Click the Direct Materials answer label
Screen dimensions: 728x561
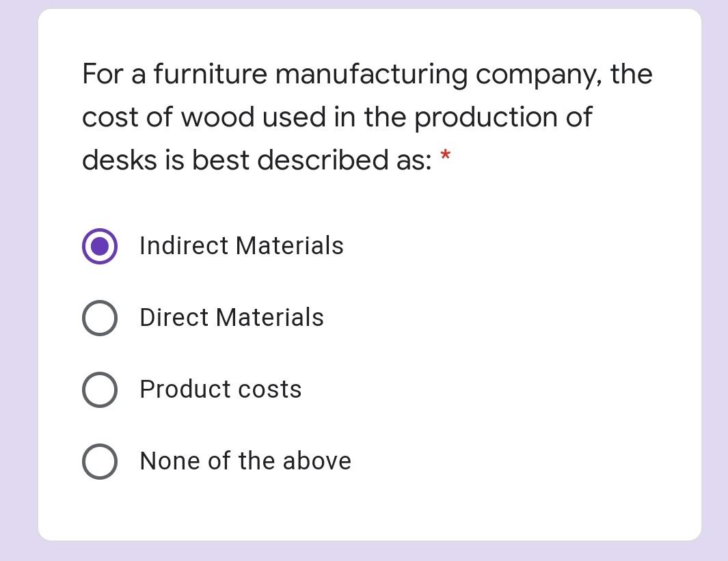232,318
